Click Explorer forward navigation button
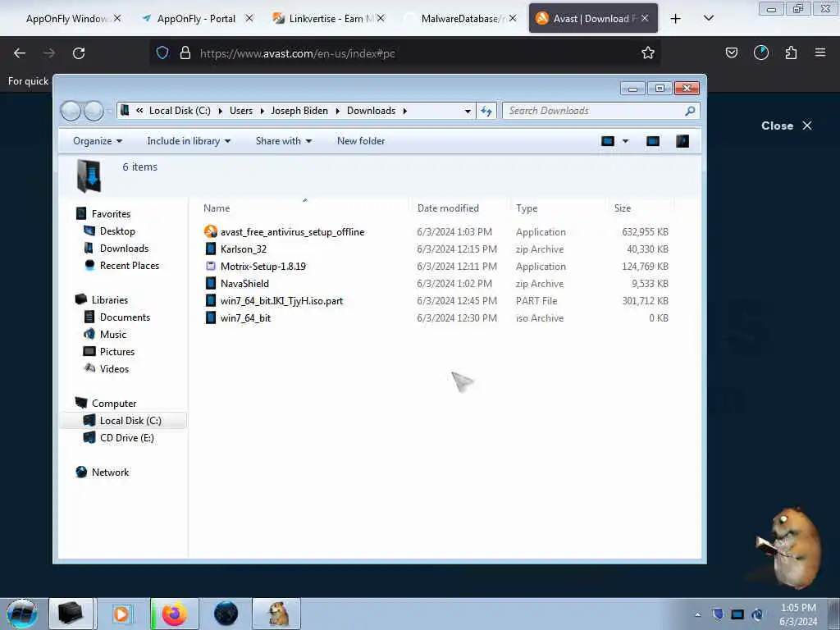Image resolution: width=840 pixels, height=630 pixels. [x=94, y=111]
